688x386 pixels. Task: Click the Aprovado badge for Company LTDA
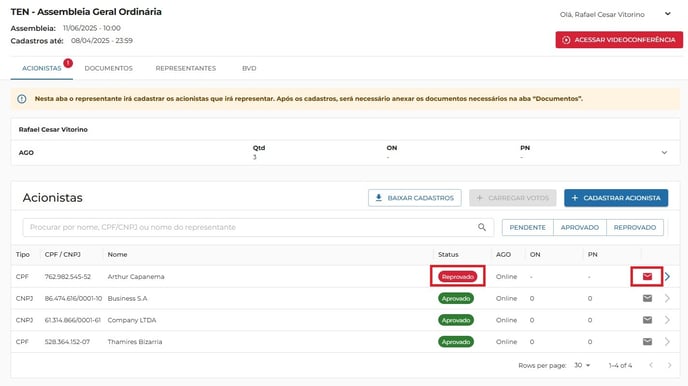click(455, 320)
